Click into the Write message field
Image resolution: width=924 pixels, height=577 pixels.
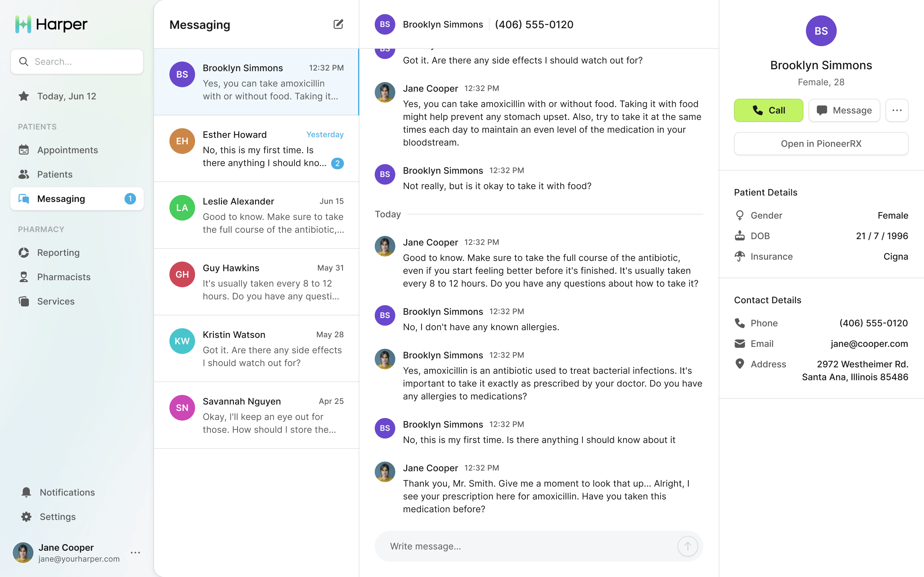527,546
